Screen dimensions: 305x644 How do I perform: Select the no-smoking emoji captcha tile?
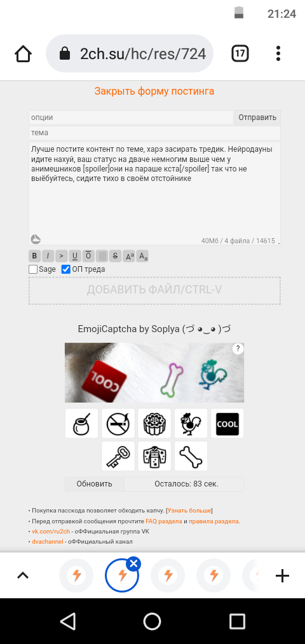pos(118,424)
